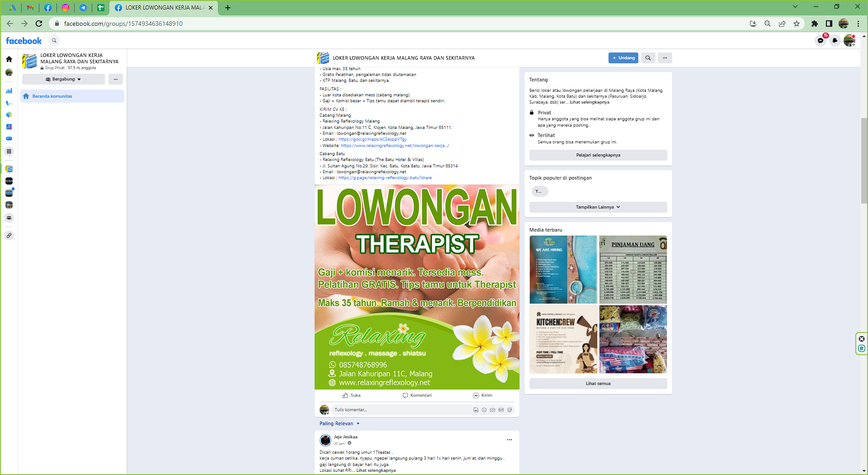Open the KITCHENCREW media thumbnail

[563, 339]
